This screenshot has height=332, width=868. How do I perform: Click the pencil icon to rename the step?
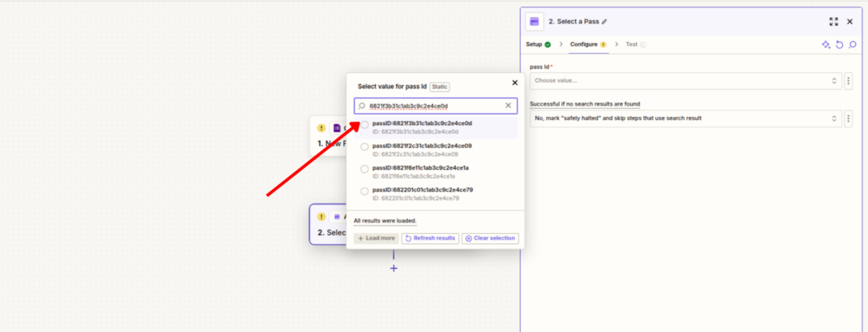click(x=604, y=22)
